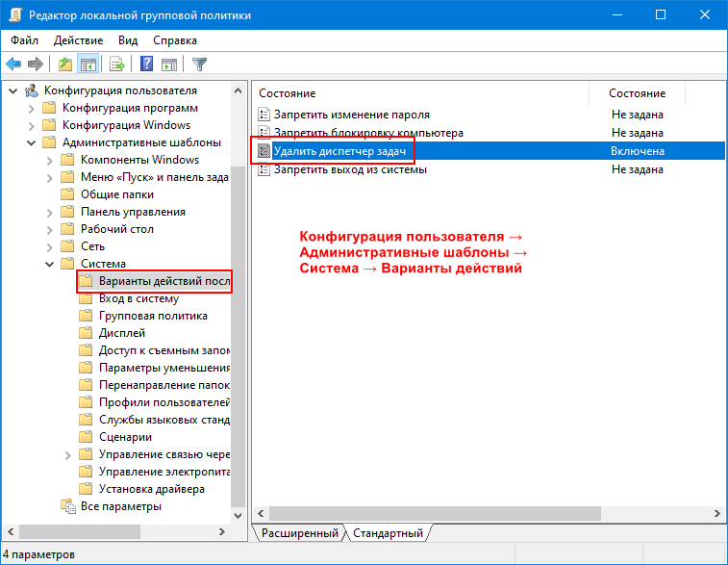728x565 pixels.
Task: Open the Help question mark icon
Action: pyautogui.click(x=147, y=64)
